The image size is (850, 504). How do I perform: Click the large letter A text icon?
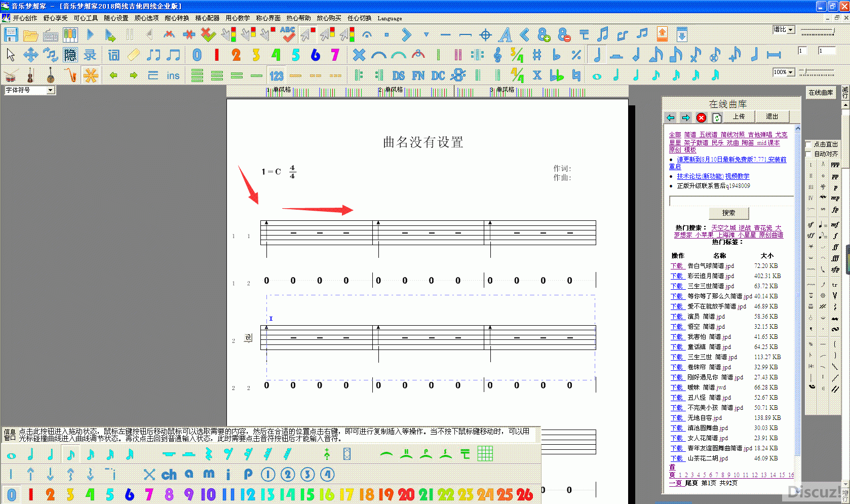(x=505, y=34)
